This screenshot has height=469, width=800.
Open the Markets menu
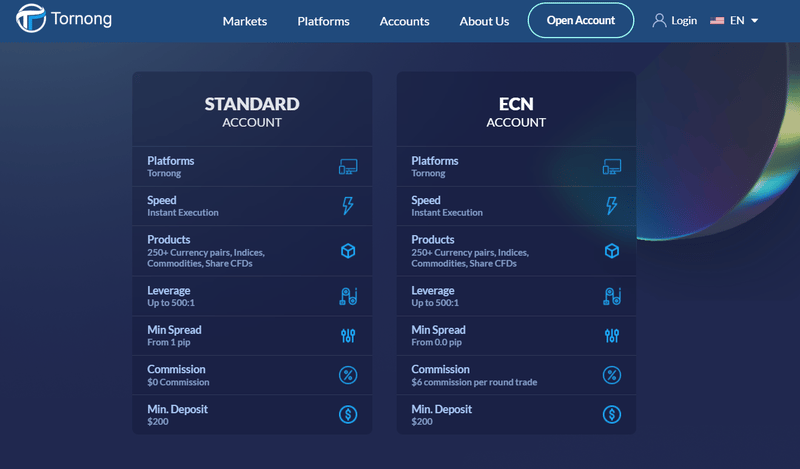point(245,21)
